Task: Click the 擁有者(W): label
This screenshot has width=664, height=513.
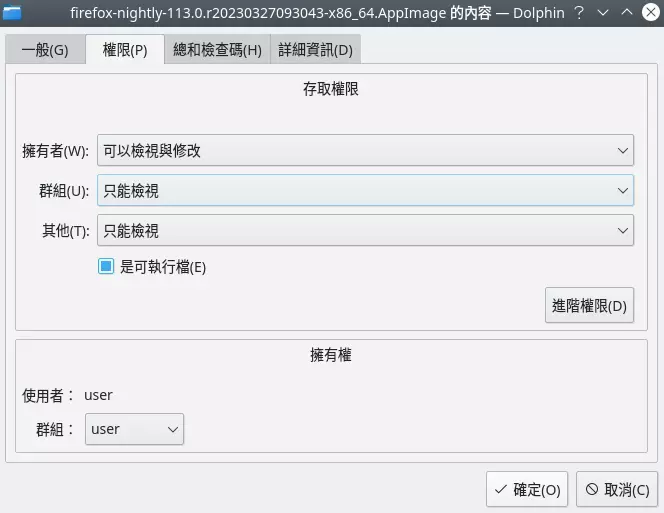Action: coord(55,151)
